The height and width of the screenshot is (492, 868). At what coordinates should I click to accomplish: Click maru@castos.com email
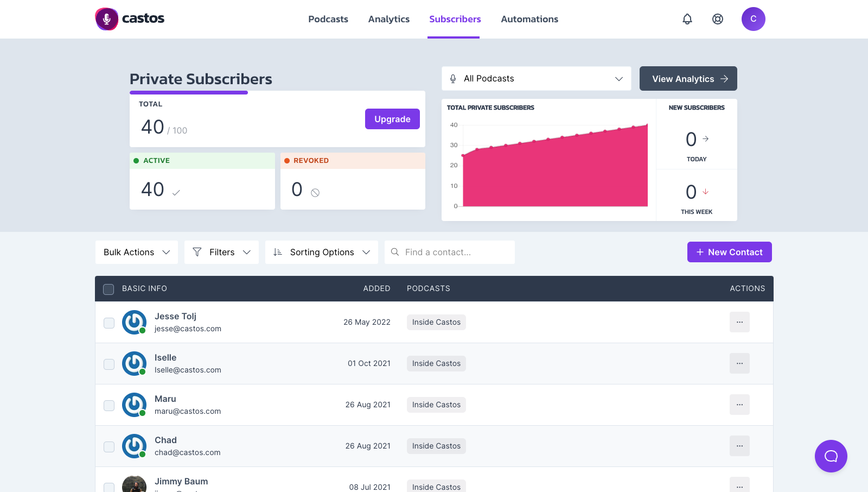coord(188,411)
